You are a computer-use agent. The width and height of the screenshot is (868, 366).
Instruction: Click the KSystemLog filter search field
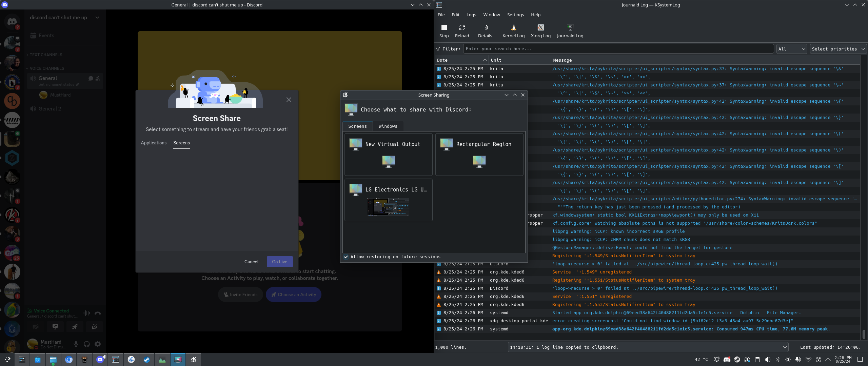618,49
